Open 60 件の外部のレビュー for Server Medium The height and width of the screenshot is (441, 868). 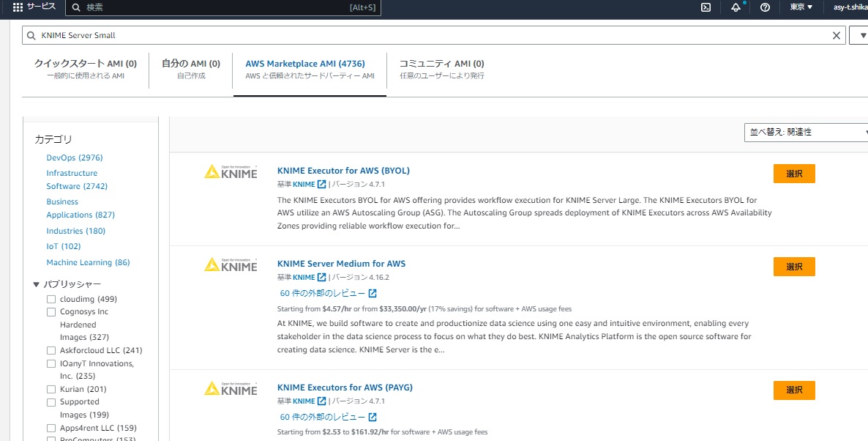[323, 293]
